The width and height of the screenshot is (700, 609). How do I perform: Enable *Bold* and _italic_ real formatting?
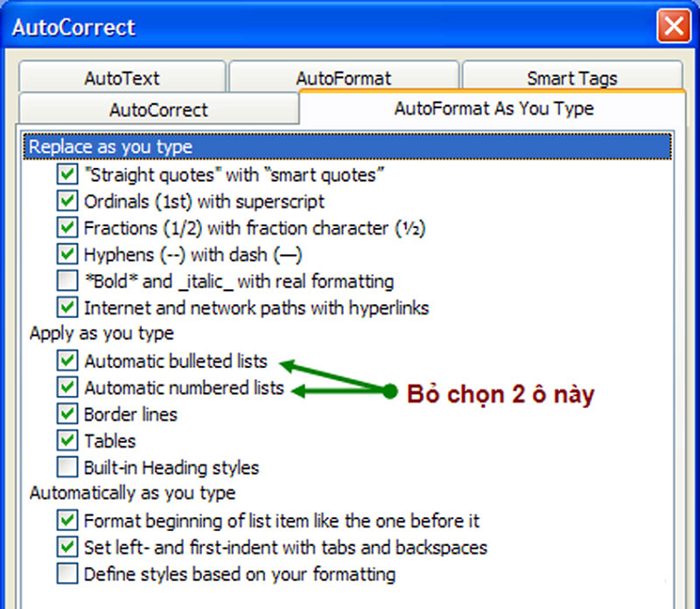tap(67, 281)
